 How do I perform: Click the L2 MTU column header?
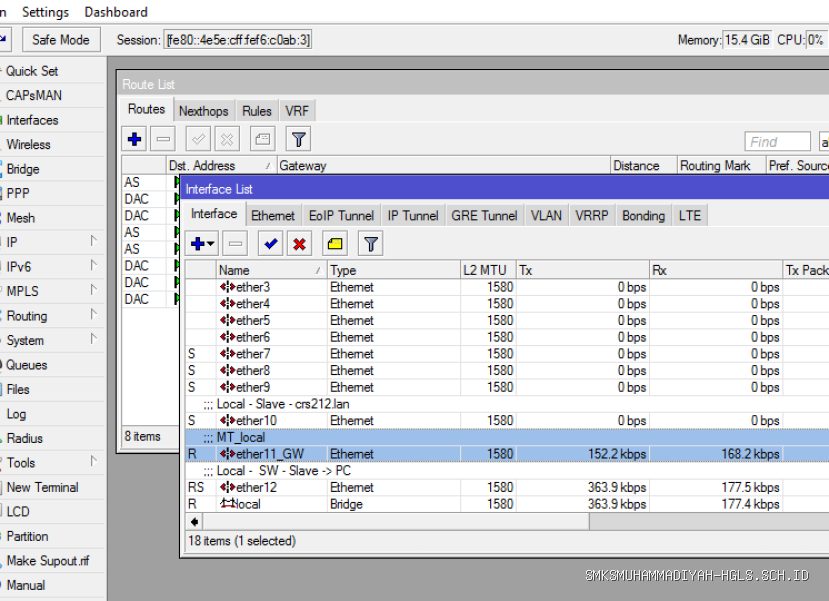click(x=487, y=270)
